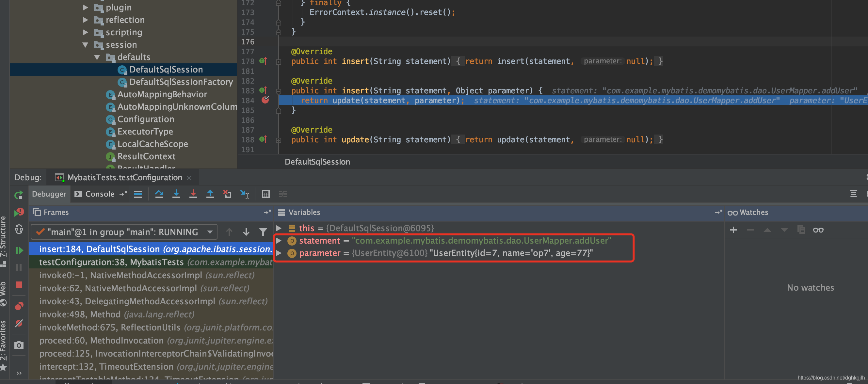
Task: Expand the plugin folder
Action: click(85, 8)
